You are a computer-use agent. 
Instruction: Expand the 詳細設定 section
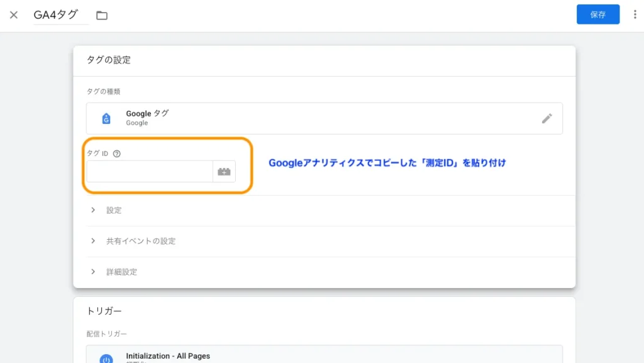[x=121, y=272]
